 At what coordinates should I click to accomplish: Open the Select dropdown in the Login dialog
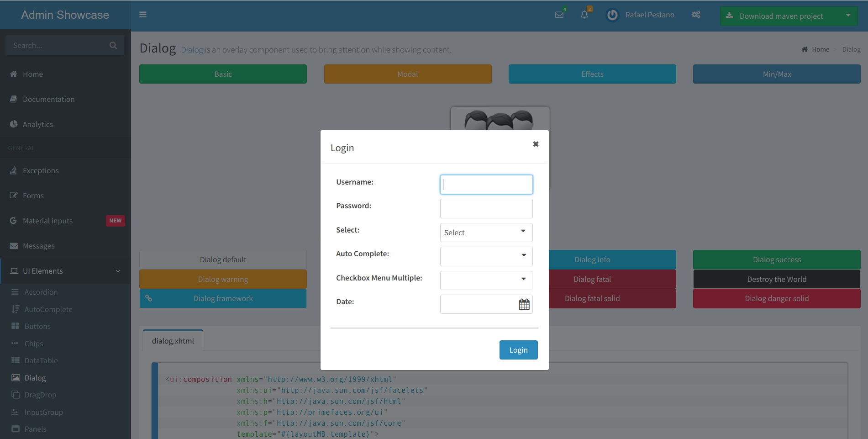pyautogui.click(x=486, y=232)
